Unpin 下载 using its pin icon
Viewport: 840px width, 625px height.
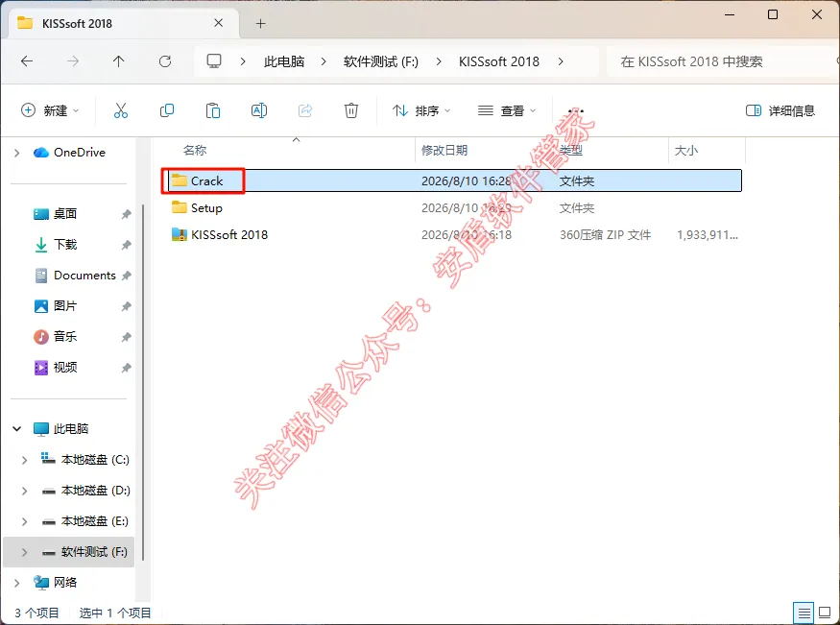pos(126,245)
